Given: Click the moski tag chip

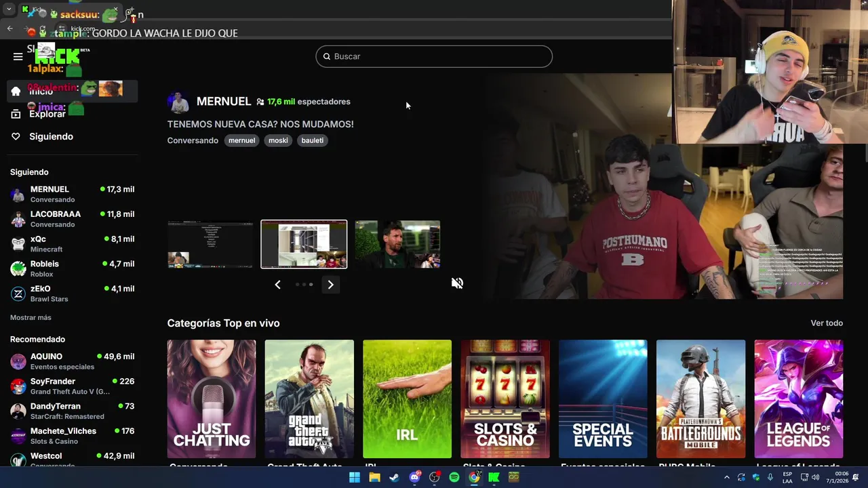Looking at the screenshot, I should (x=278, y=140).
